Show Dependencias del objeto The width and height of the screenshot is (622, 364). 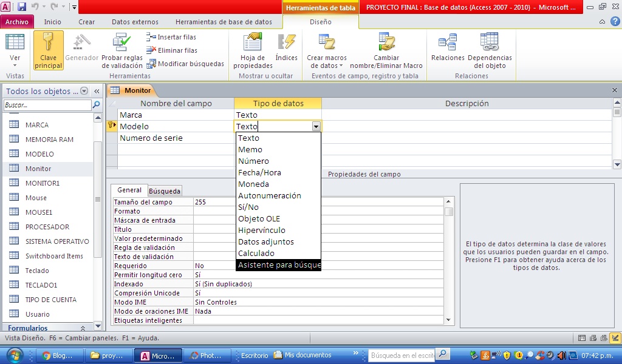pos(490,49)
